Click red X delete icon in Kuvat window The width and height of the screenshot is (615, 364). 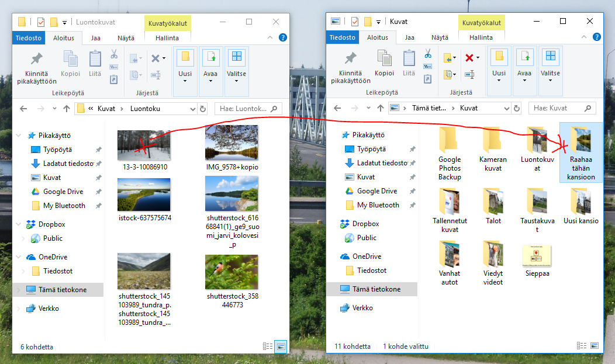pyautogui.click(x=469, y=58)
